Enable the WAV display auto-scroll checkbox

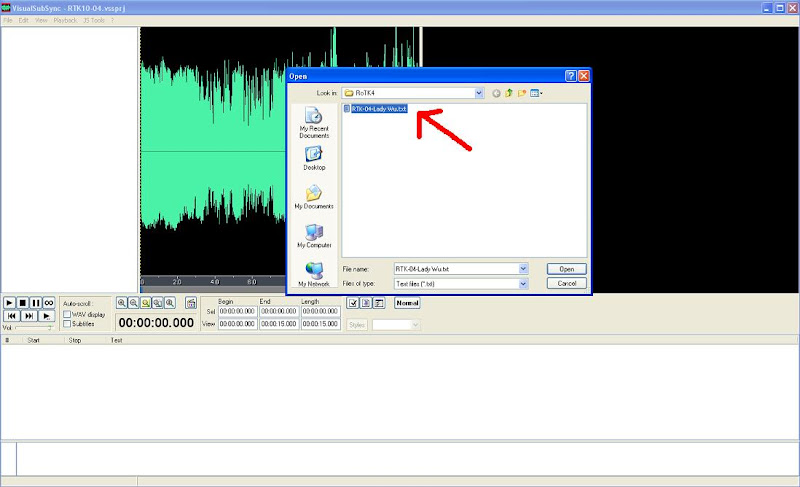67,314
